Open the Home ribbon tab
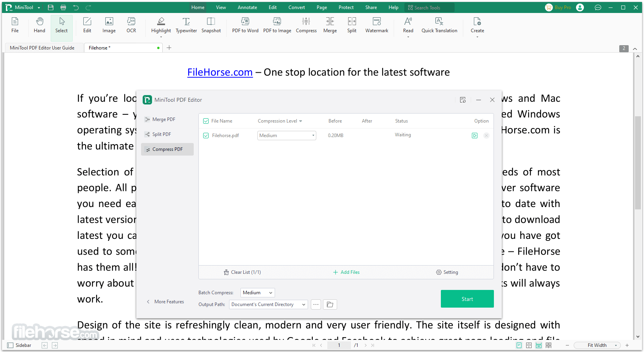Screen dimensions: 644x352 click(198, 7)
